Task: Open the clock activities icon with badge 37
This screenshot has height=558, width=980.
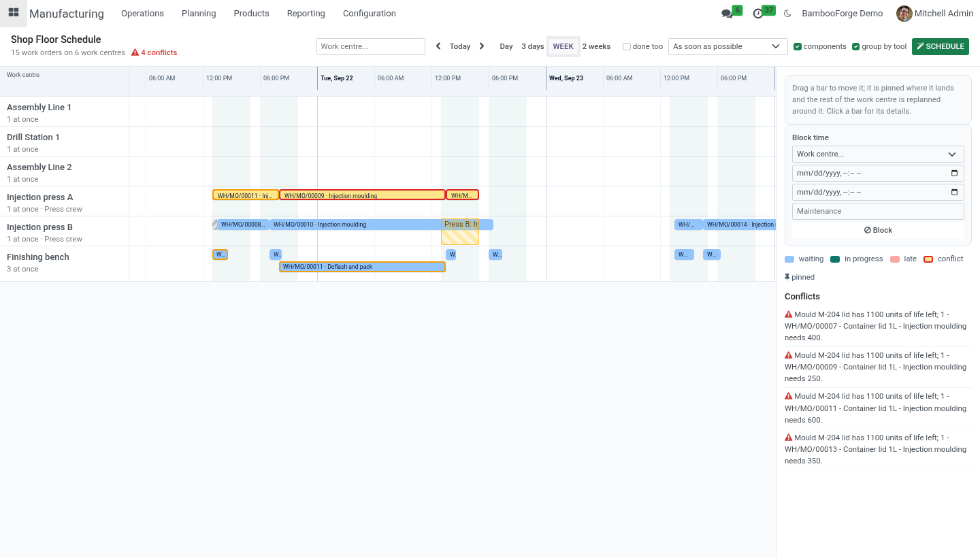Action: click(758, 14)
